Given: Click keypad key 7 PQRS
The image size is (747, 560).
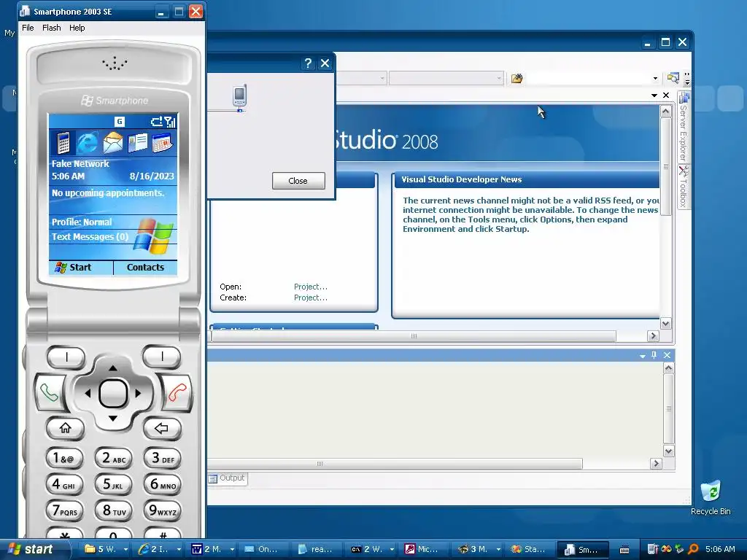Looking at the screenshot, I should pos(64,511).
